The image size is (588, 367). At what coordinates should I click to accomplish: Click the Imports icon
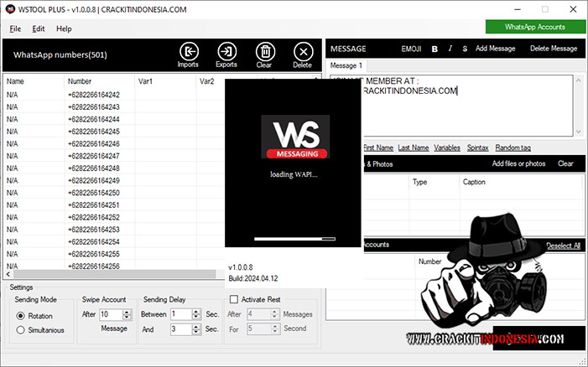point(189,53)
